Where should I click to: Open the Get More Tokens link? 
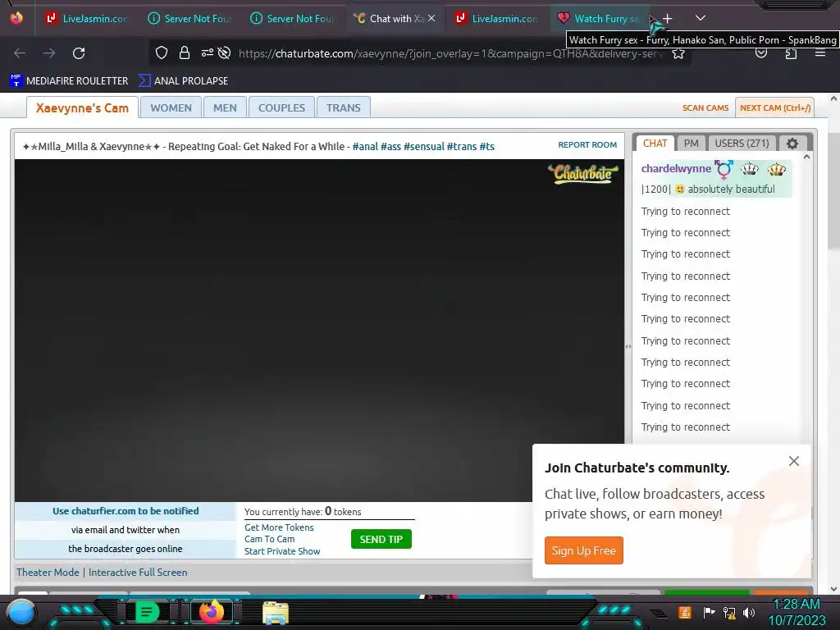tap(279, 527)
